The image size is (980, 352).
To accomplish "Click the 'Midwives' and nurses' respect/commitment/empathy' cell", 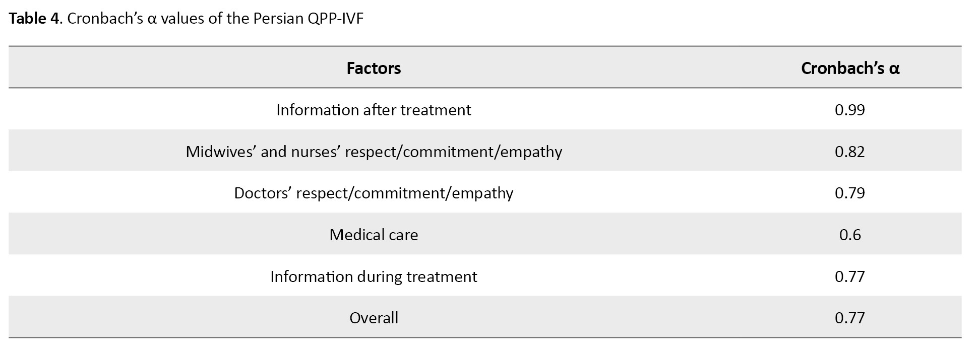I will coord(374,152).
